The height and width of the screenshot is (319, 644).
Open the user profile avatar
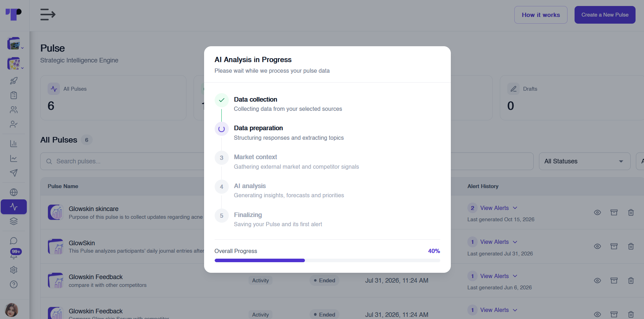pos(12,310)
